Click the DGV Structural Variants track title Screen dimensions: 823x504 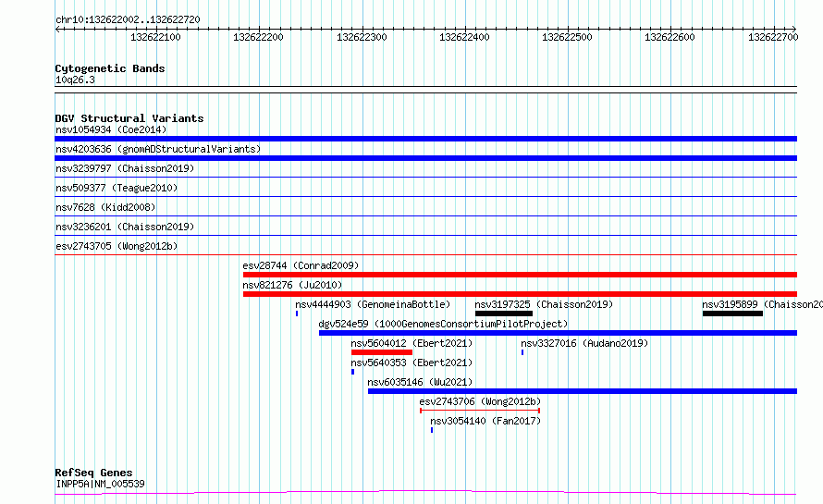point(129,118)
